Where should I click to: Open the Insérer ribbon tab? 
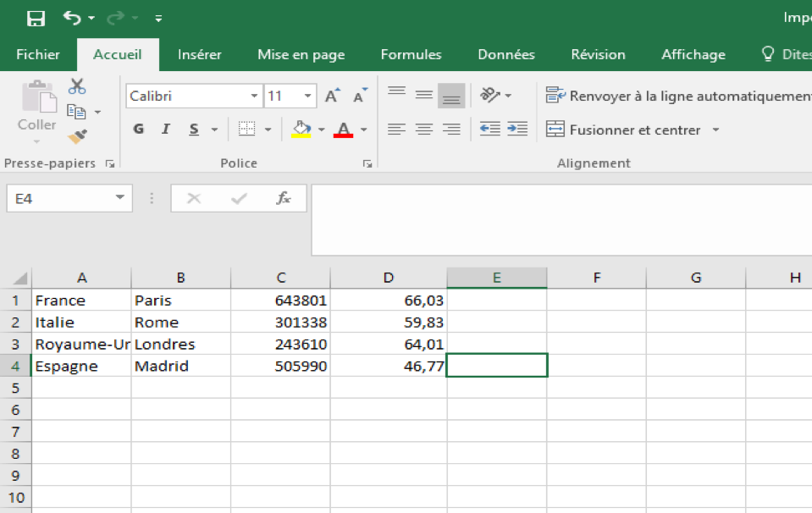click(199, 54)
